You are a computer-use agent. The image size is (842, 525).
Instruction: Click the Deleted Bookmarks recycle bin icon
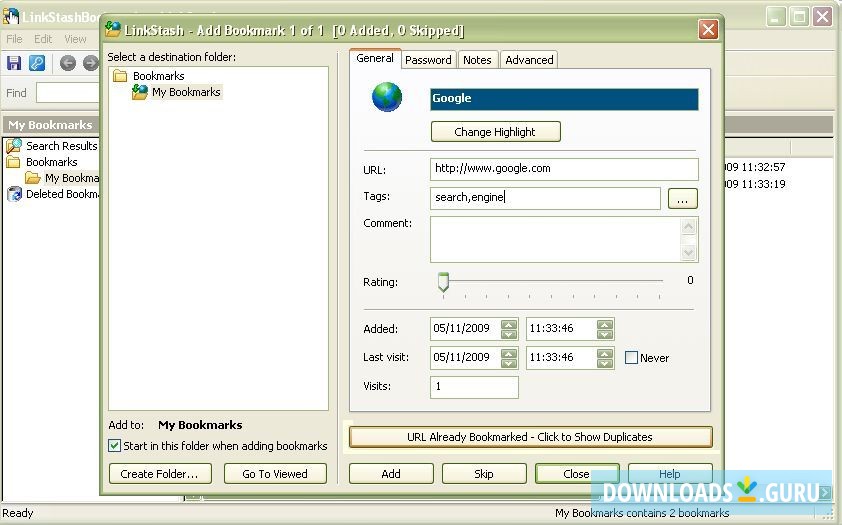(14, 194)
